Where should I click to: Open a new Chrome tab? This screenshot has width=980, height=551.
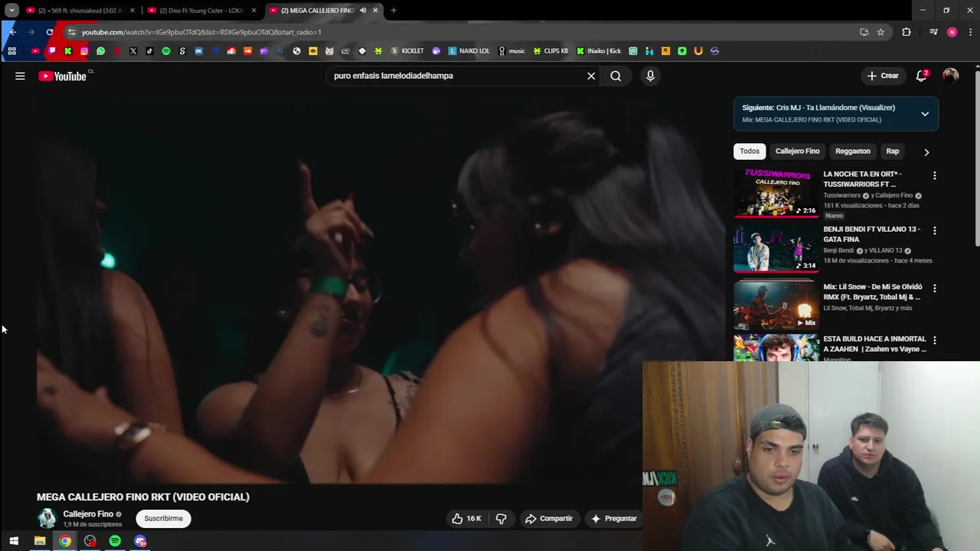click(x=394, y=10)
